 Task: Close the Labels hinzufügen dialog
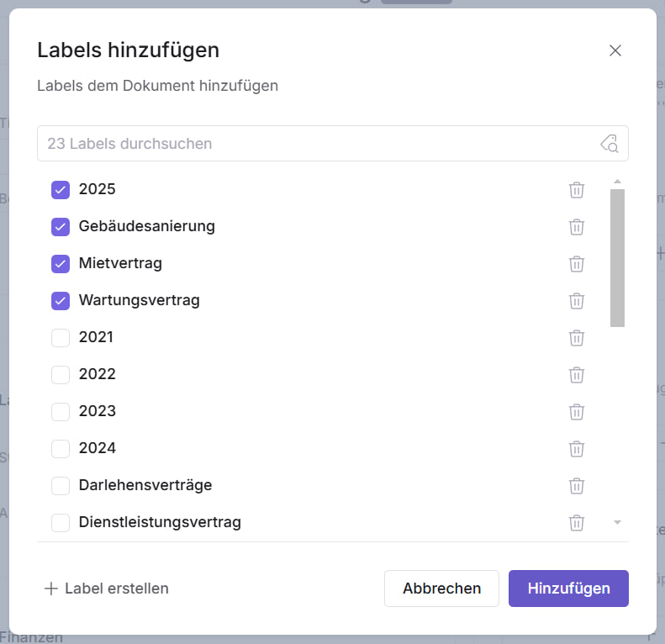click(x=615, y=50)
